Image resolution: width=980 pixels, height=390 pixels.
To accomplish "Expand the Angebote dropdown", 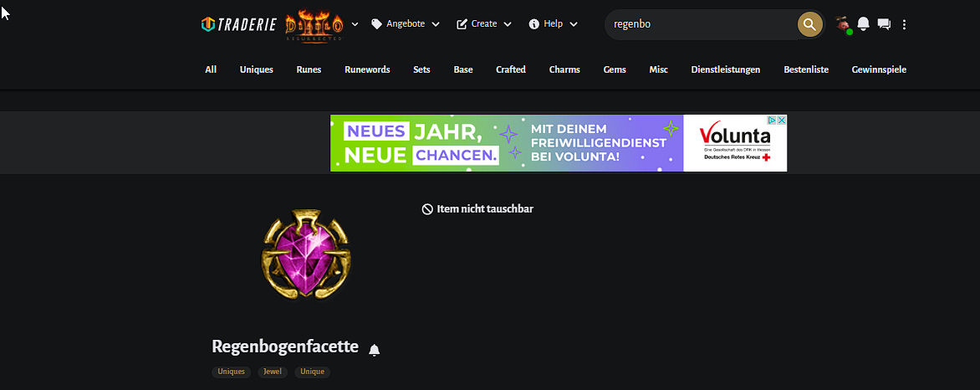I will (x=405, y=23).
